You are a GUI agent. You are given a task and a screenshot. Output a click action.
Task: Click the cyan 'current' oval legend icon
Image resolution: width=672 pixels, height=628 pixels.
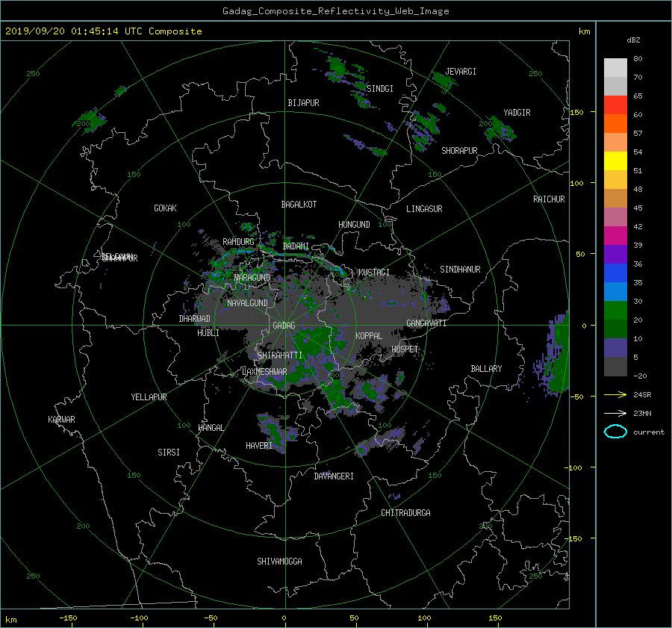pos(615,432)
